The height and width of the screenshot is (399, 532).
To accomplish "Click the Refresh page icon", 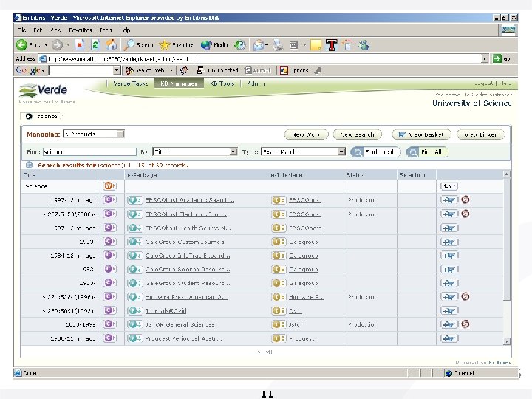I will [95, 44].
